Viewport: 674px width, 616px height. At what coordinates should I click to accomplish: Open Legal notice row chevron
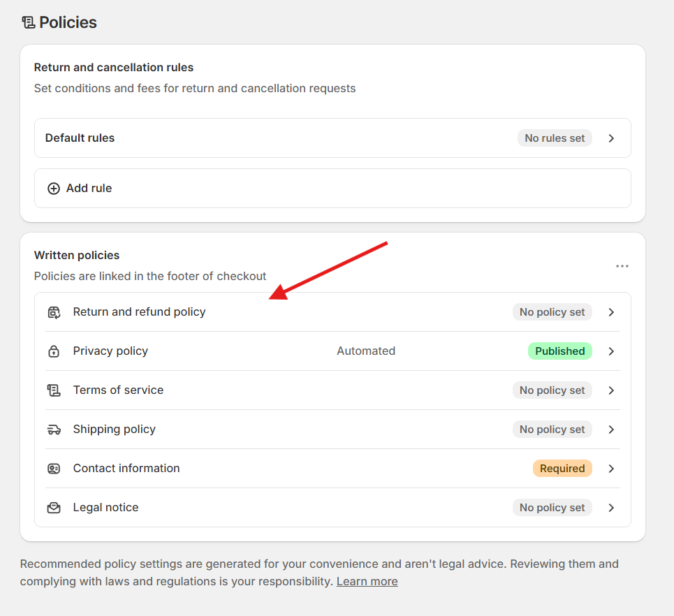(611, 508)
